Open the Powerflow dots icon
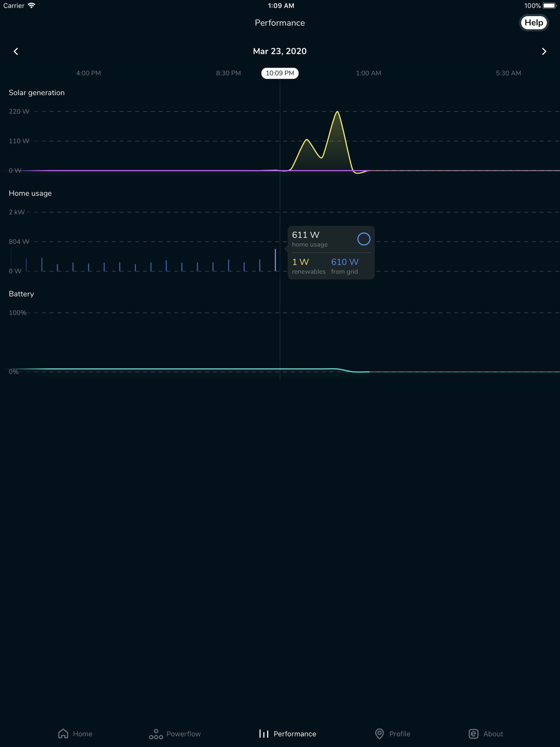 point(156,734)
